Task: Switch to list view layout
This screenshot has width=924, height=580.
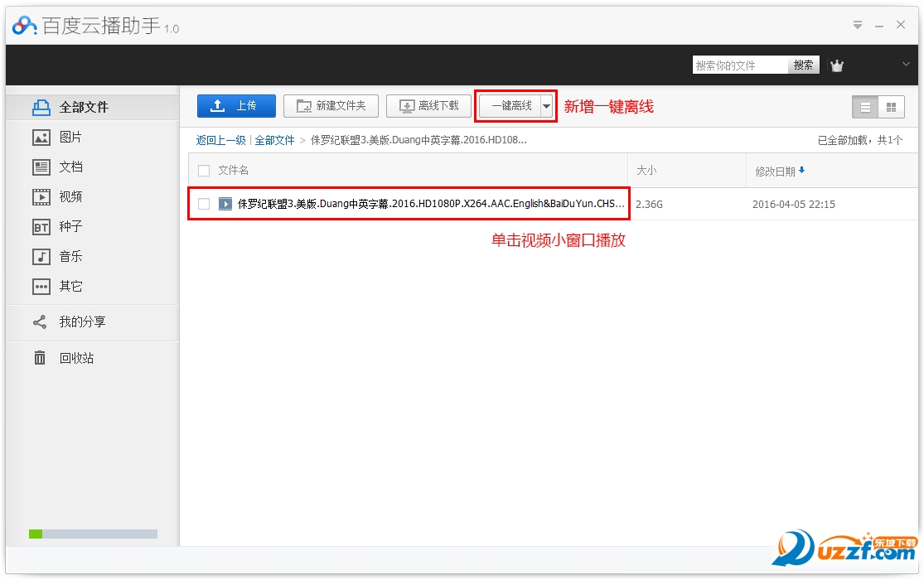Action: (865, 107)
